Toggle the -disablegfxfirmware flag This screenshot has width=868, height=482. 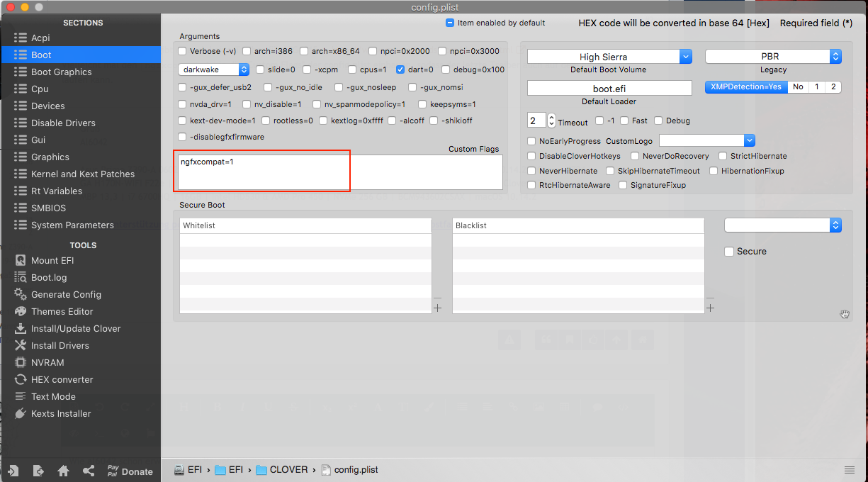click(182, 137)
